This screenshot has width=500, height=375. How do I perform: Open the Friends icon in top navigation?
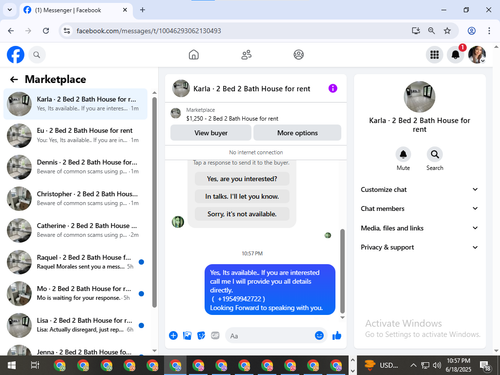pos(246,55)
